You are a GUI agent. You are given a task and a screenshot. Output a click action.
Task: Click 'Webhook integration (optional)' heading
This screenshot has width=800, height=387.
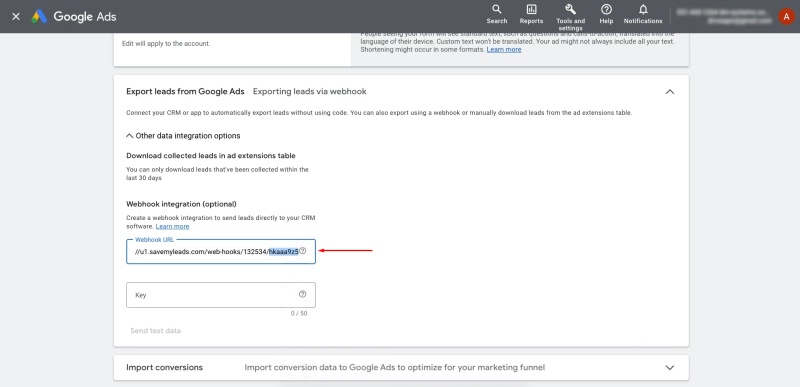coord(181,204)
